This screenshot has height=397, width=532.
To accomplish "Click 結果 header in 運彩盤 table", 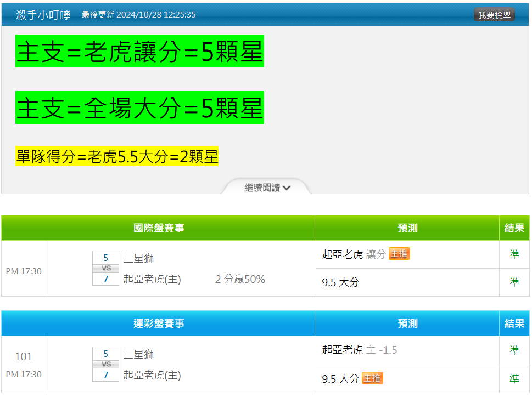I will (514, 324).
